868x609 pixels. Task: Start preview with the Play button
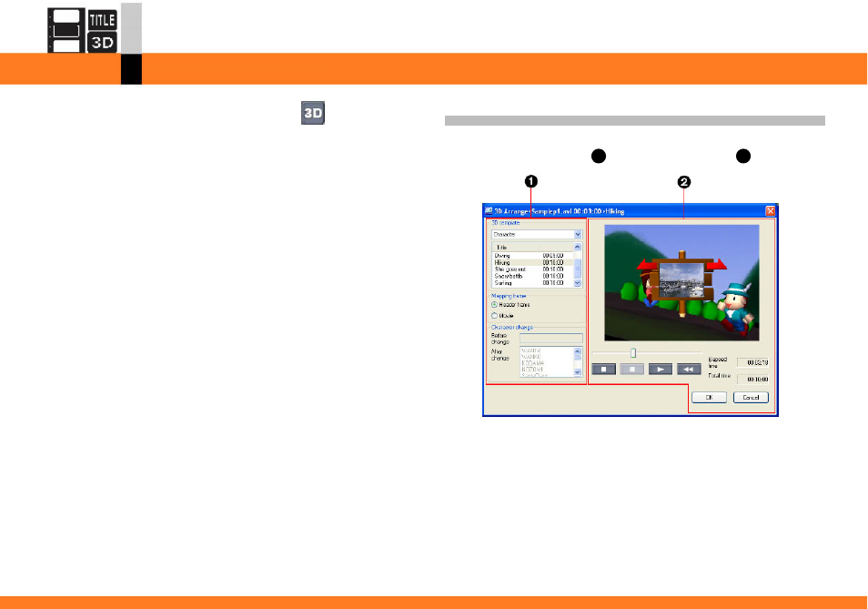(661, 370)
